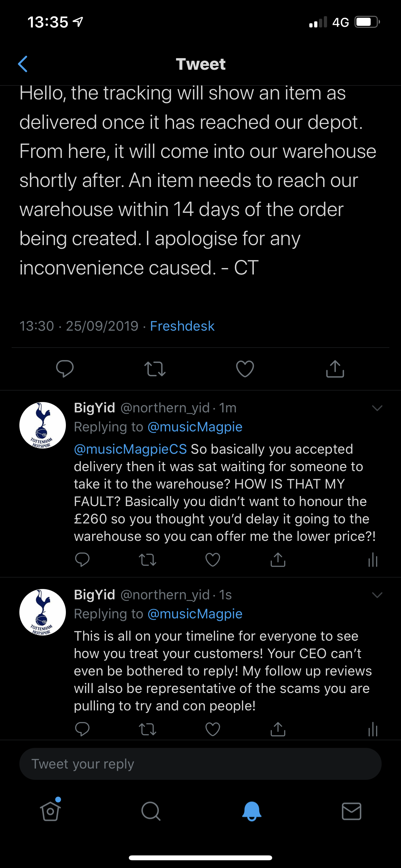The height and width of the screenshot is (868, 401).
Task: Like the main tweet with heart icon
Action: point(245,369)
